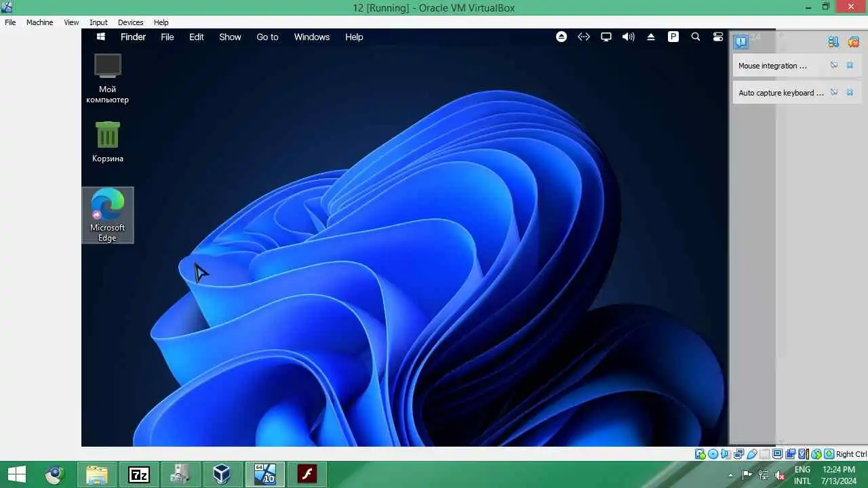Screen dimensions: 868x488
Task: Open the host Windows Start button
Action: point(16,474)
